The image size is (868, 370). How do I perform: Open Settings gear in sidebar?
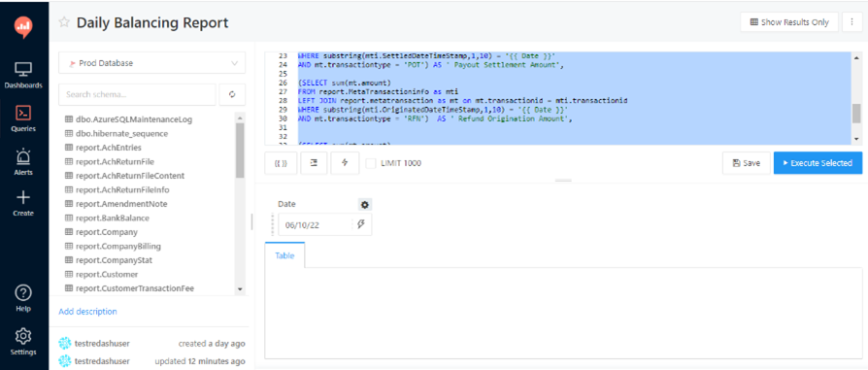[x=23, y=342]
